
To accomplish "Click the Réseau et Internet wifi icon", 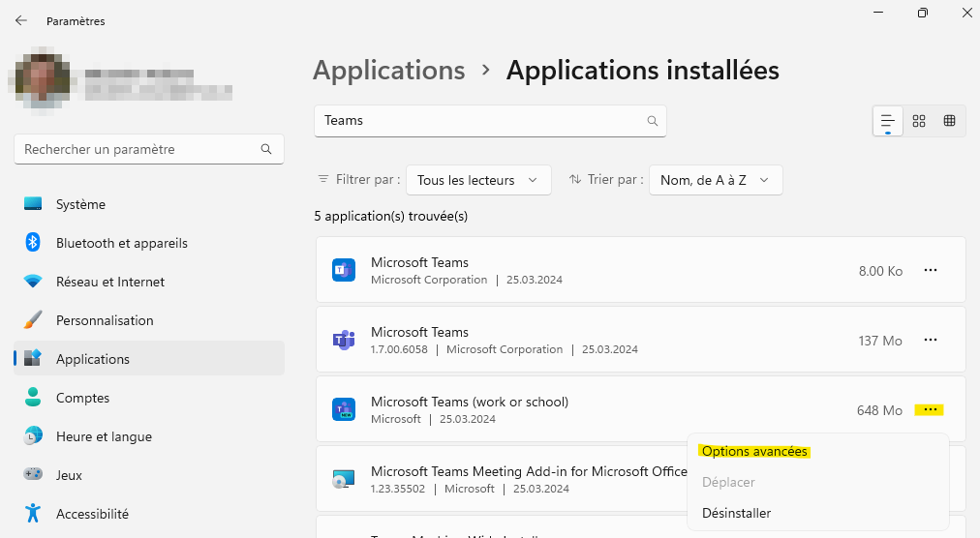I will click(x=33, y=282).
